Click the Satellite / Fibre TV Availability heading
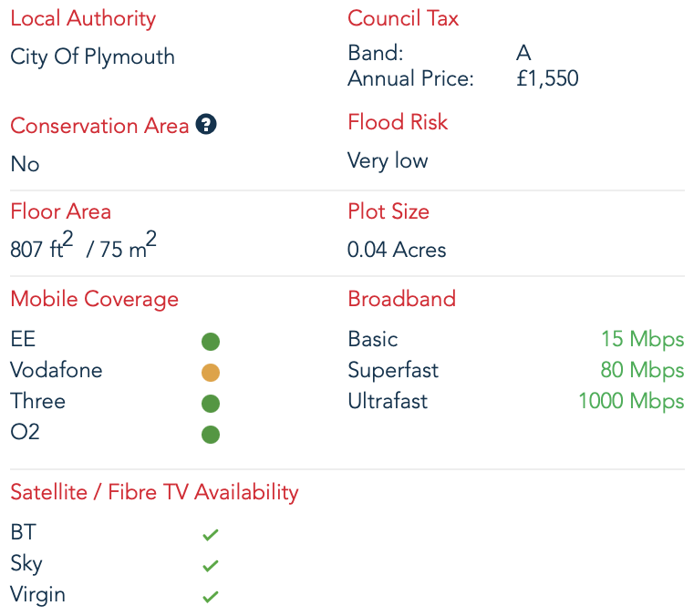Screen dimensions: 694x616 (x=154, y=493)
